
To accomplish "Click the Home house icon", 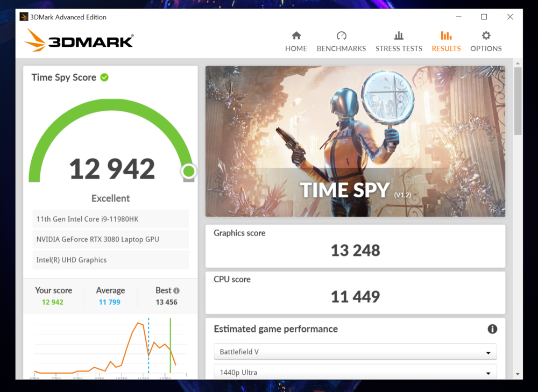I will pyautogui.click(x=296, y=35).
